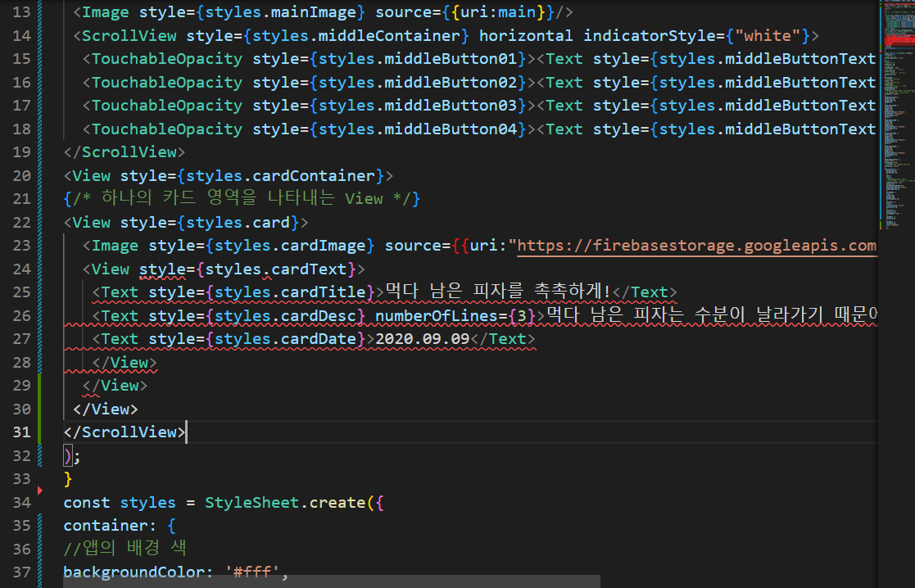This screenshot has height=588, width=915.
Task: Click on styles.cardDesc
Action: coord(285,315)
